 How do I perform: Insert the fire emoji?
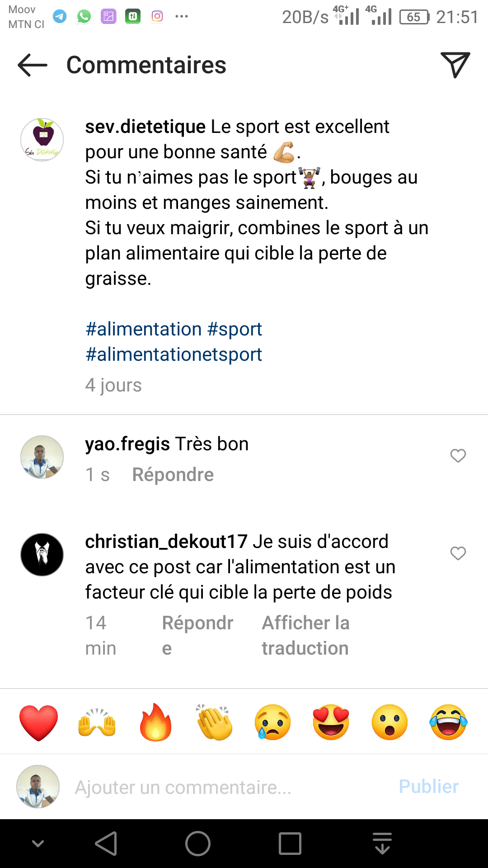156,722
